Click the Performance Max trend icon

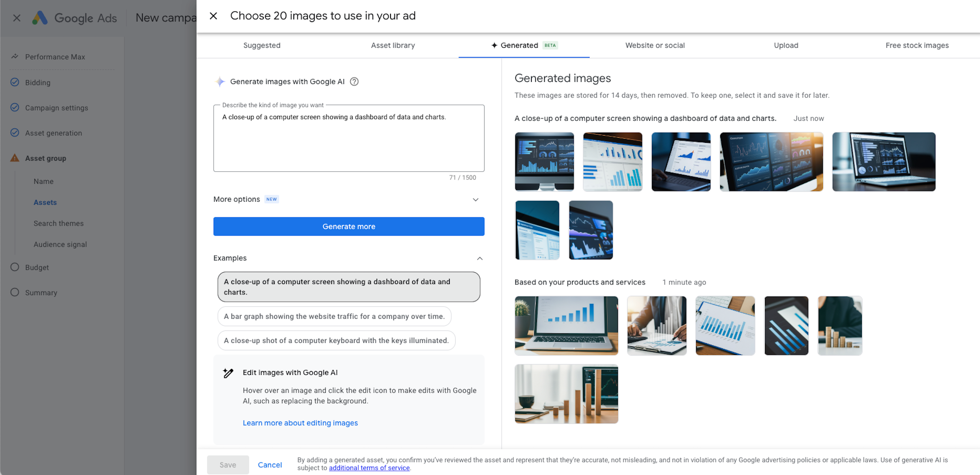tap(15, 56)
